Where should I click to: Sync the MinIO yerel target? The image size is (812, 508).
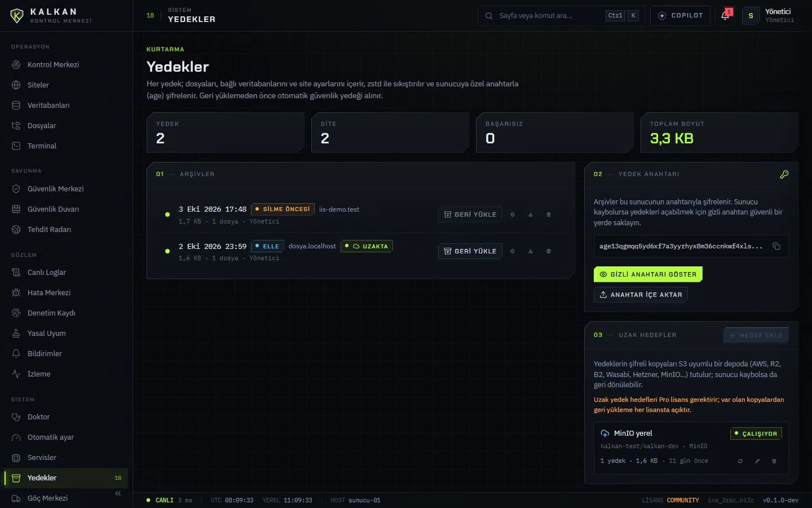point(740,461)
